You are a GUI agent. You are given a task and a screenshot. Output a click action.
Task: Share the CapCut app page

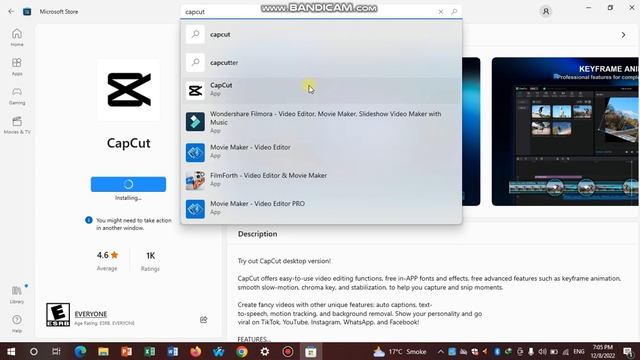(203, 319)
